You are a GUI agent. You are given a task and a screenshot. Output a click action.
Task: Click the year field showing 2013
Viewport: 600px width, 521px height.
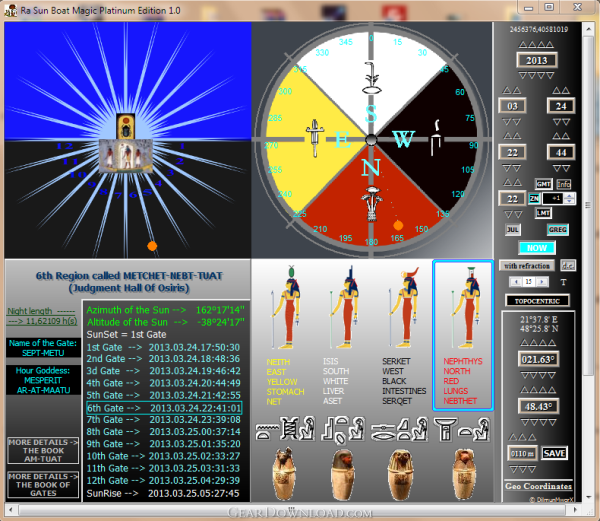coord(536,60)
